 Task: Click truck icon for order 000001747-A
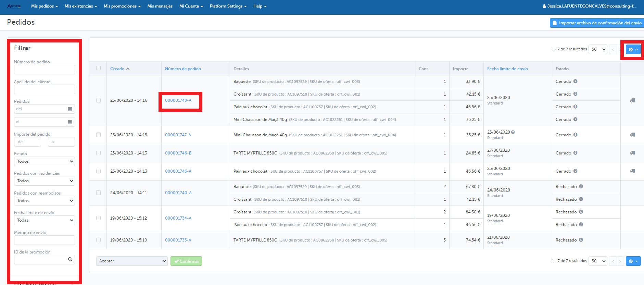[x=633, y=135]
